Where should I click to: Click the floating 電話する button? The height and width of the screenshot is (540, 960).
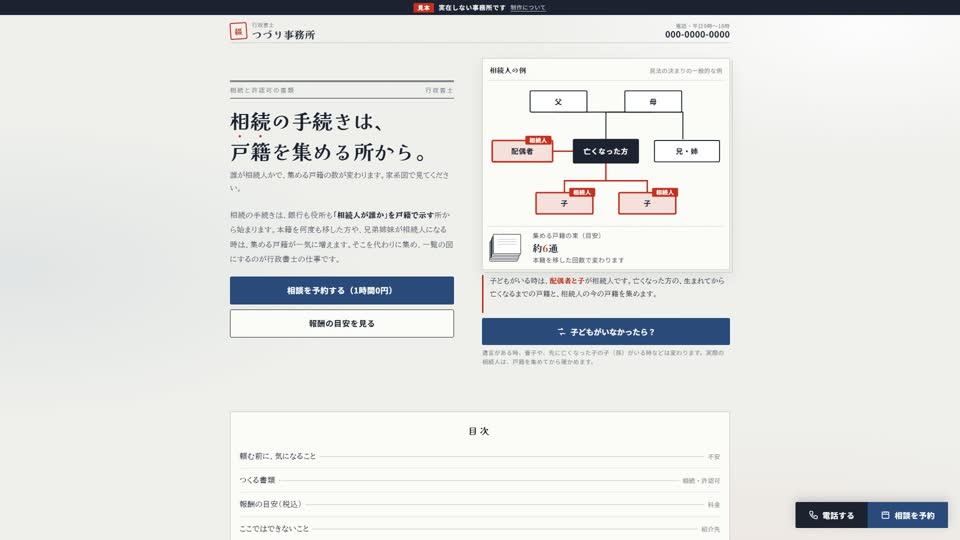(x=831, y=515)
